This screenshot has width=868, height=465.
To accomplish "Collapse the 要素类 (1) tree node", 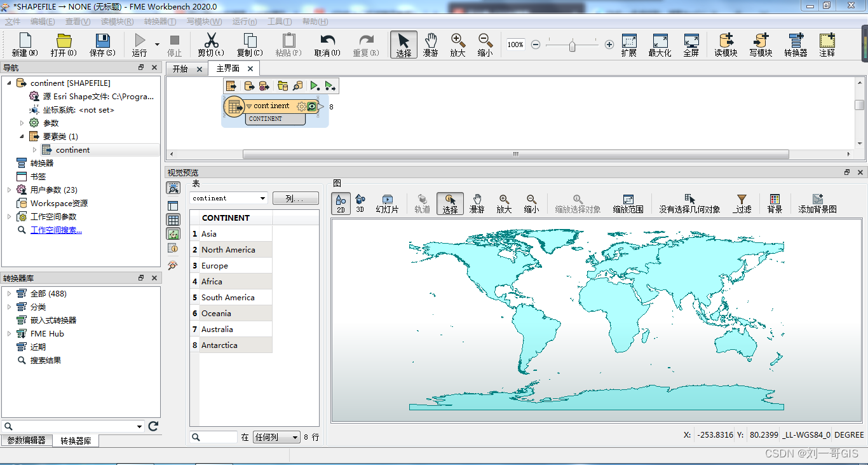I will point(22,137).
